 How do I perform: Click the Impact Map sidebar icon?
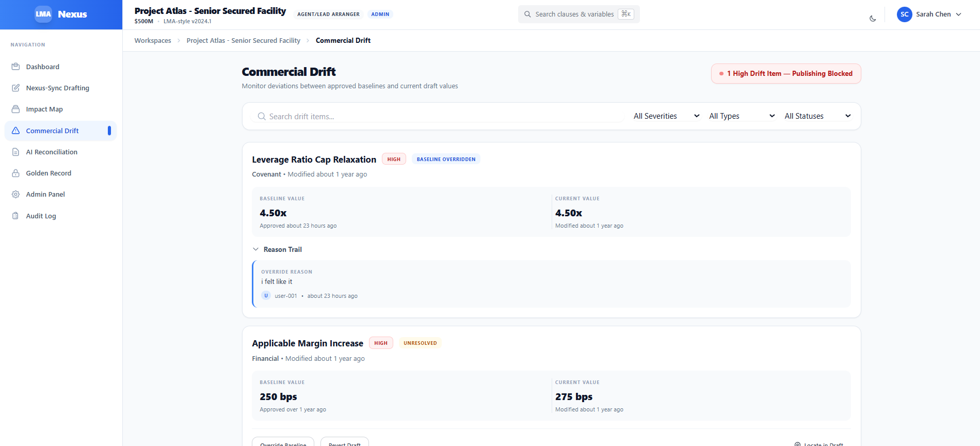[16, 109]
